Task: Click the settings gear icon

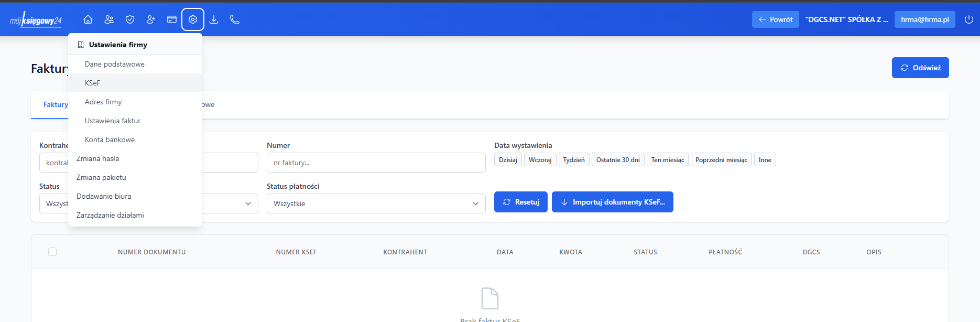Action: click(193, 19)
